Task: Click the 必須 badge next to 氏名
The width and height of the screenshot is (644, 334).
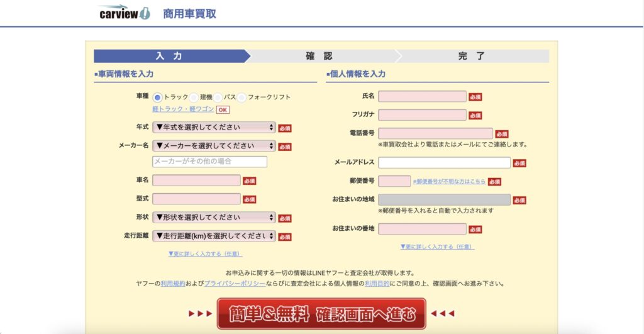Action: (x=475, y=97)
